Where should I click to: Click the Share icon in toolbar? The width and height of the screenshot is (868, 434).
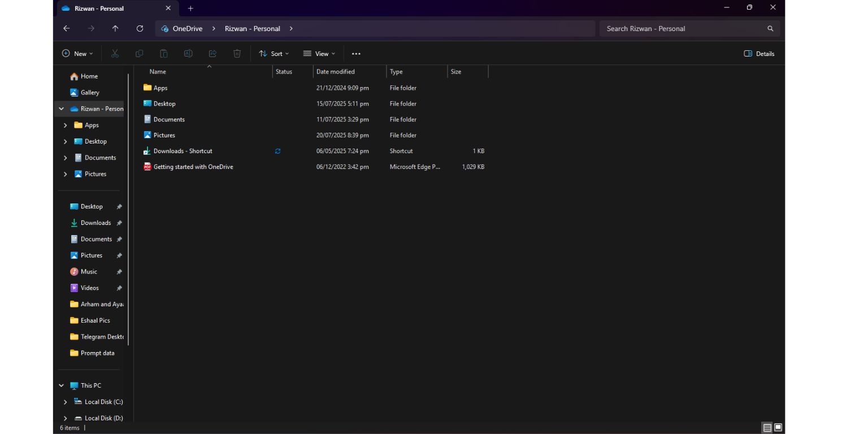pyautogui.click(x=212, y=54)
